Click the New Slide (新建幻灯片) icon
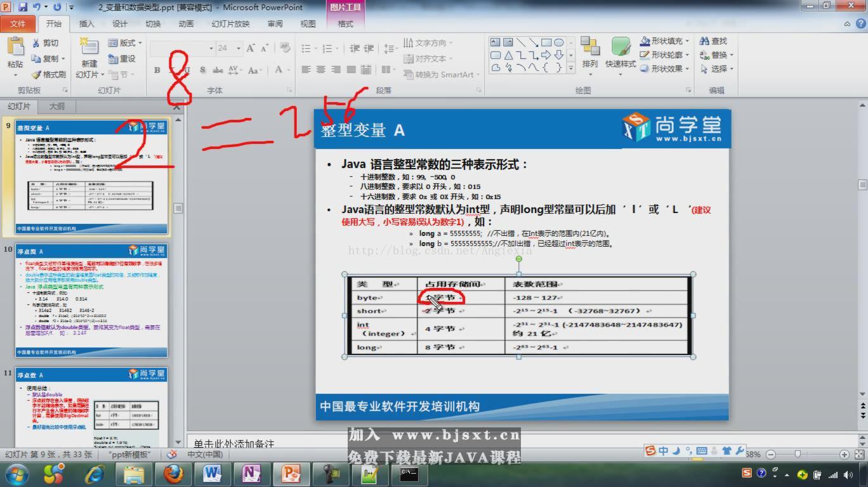The width and height of the screenshot is (868, 487). click(89, 48)
